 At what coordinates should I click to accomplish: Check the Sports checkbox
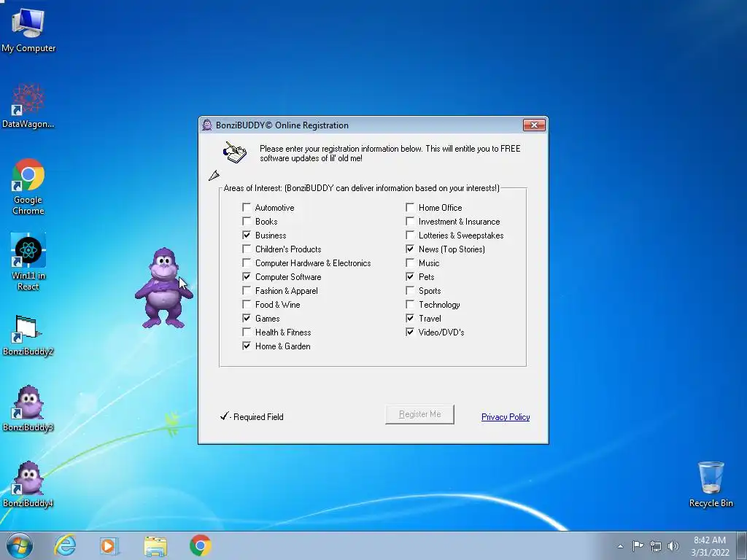(410, 290)
